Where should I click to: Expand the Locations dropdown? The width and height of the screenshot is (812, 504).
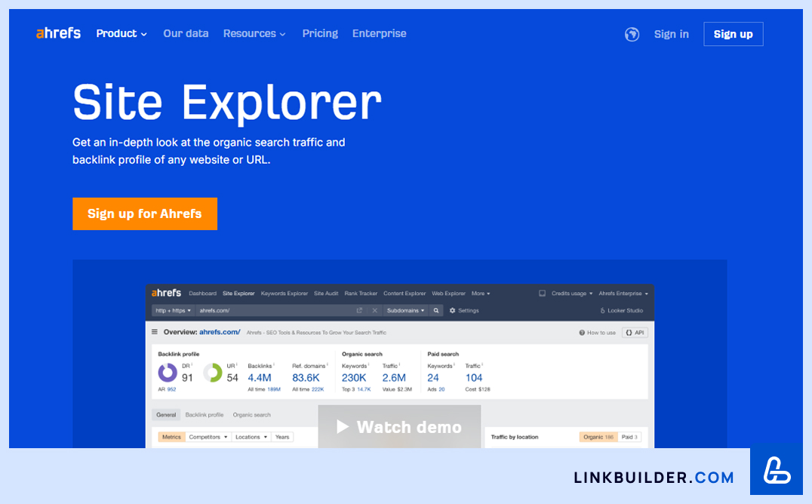pos(251,437)
